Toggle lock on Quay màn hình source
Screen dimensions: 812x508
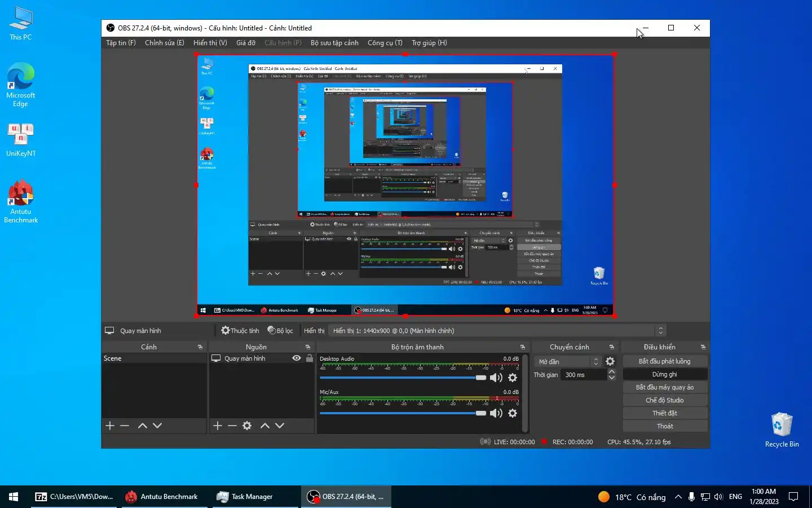pos(309,358)
